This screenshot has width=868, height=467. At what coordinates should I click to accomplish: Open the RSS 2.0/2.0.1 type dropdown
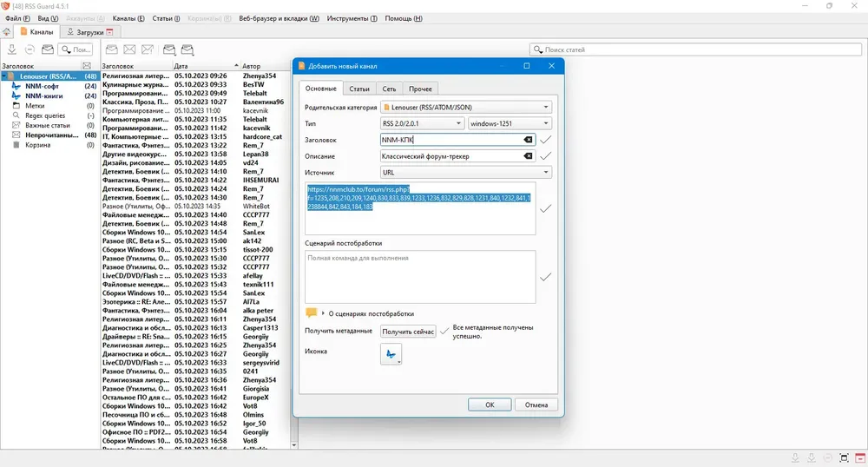point(423,123)
